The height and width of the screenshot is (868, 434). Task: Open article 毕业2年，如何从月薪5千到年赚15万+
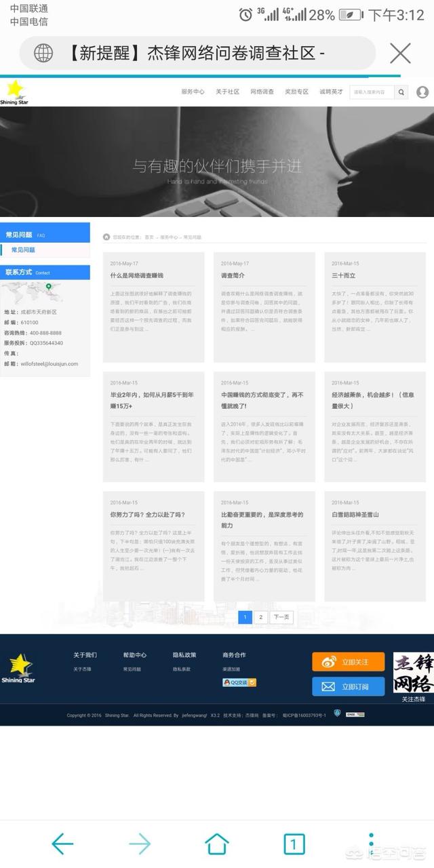tap(152, 400)
